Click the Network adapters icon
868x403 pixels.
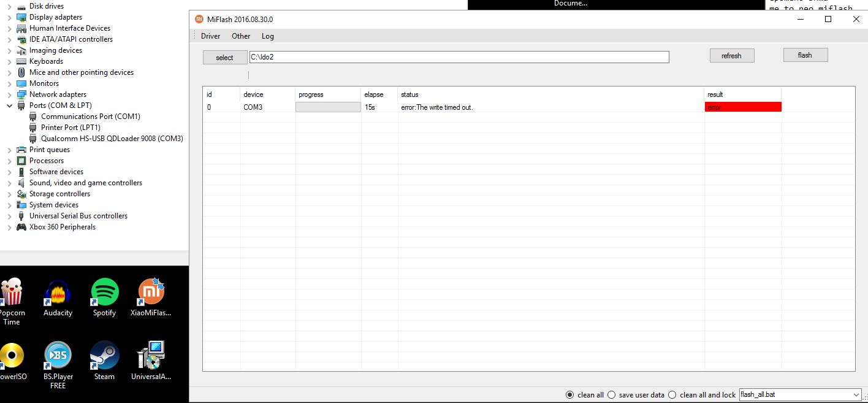(x=21, y=94)
